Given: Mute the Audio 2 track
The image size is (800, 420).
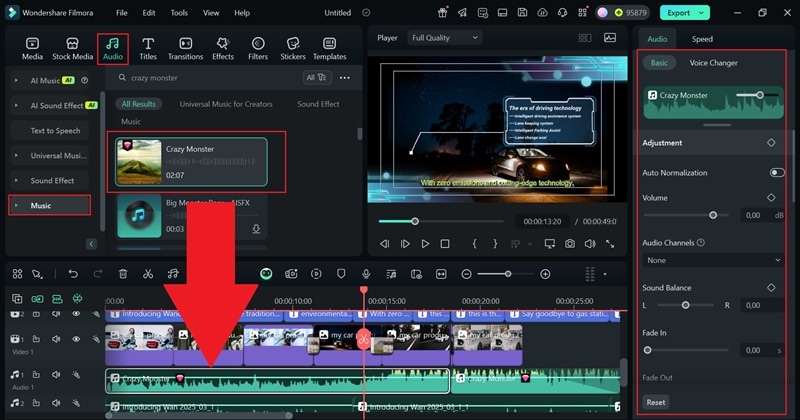Looking at the screenshot, I should 56,403.
